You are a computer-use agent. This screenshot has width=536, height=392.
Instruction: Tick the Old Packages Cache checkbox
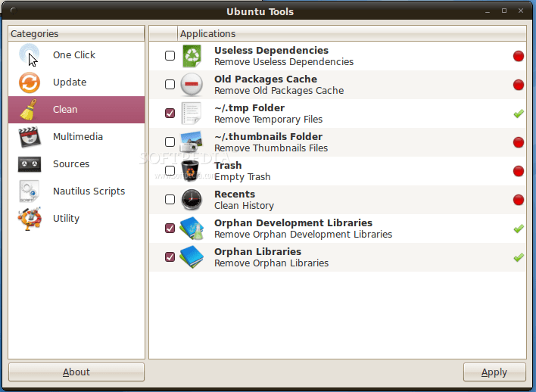[170, 85]
